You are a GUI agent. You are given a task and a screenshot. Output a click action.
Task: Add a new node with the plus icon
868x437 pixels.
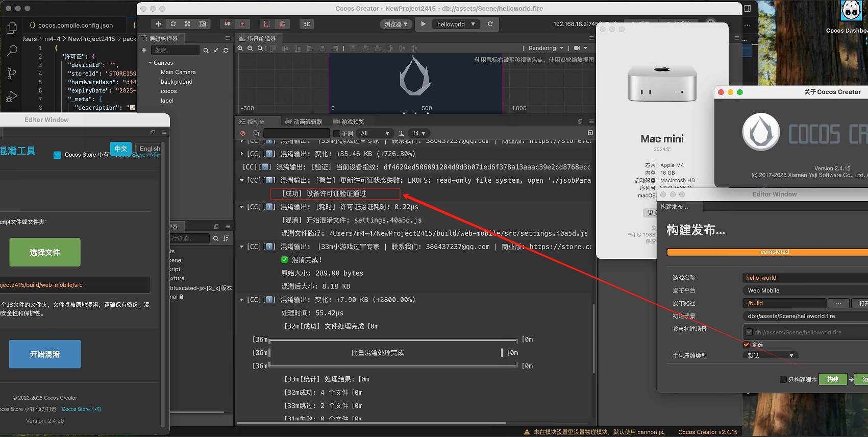pyautogui.click(x=144, y=50)
